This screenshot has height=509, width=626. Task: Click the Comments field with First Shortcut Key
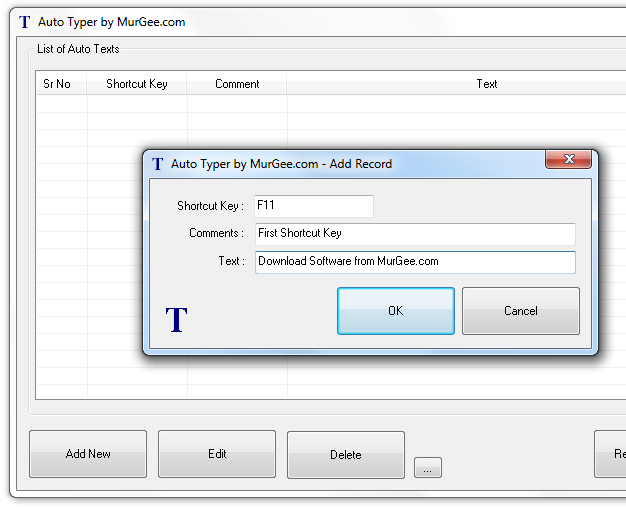pos(415,234)
